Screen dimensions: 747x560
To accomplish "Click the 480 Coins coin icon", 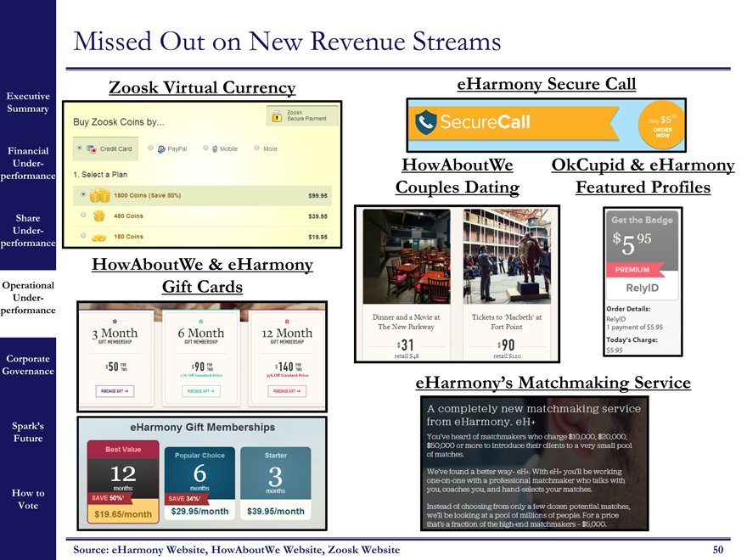I will click(x=99, y=216).
